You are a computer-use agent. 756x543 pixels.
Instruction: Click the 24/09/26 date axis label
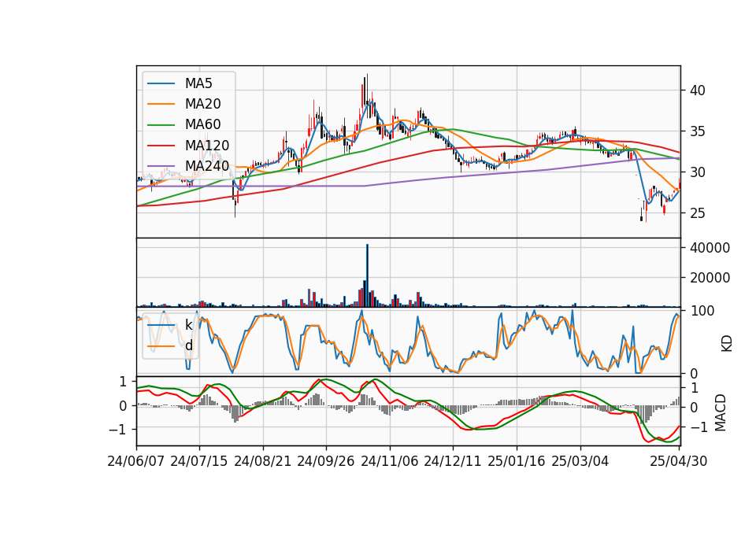tap(326, 461)
